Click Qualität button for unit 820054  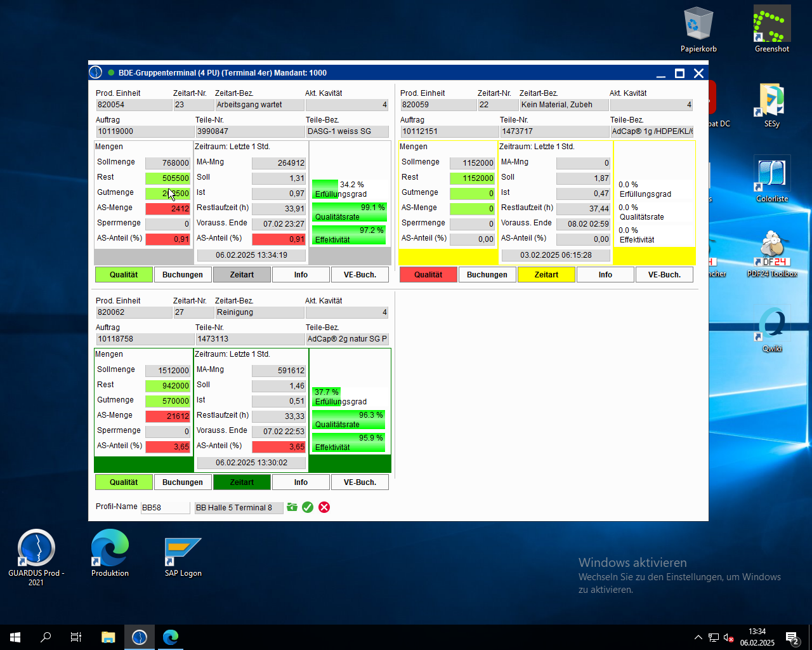pyautogui.click(x=124, y=275)
